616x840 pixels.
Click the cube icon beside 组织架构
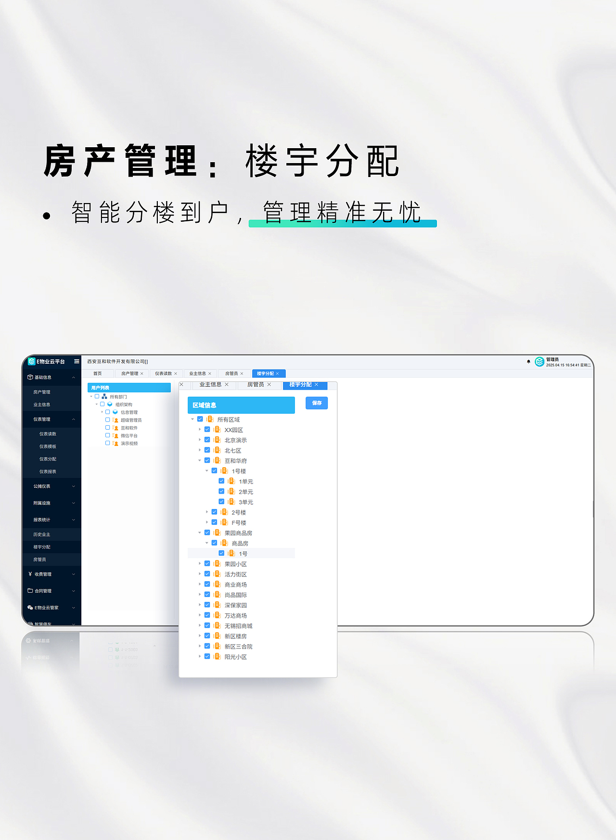click(x=110, y=404)
